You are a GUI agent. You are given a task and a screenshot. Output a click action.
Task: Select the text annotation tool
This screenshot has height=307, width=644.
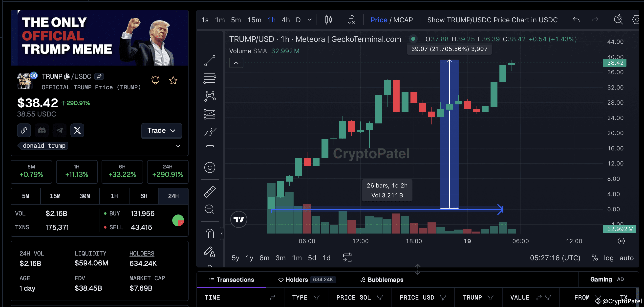click(x=210, y=150)
